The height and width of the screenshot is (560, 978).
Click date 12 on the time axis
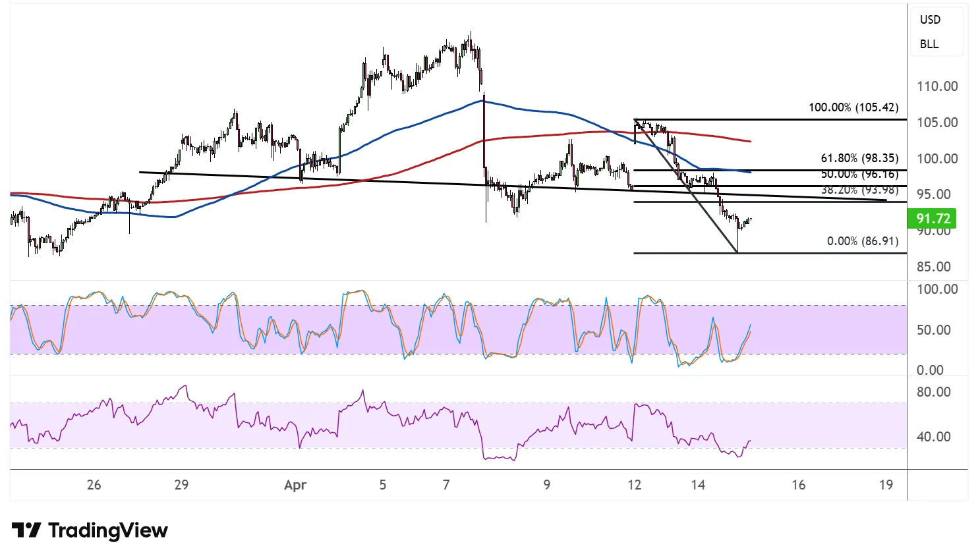[x=634, y=486]
